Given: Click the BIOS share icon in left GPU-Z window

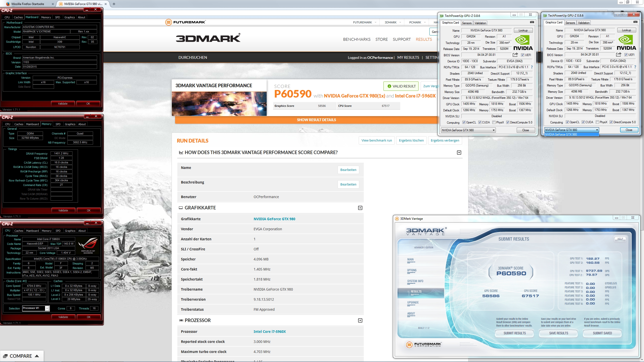Looking at the screenshot, I should (515, 55).
